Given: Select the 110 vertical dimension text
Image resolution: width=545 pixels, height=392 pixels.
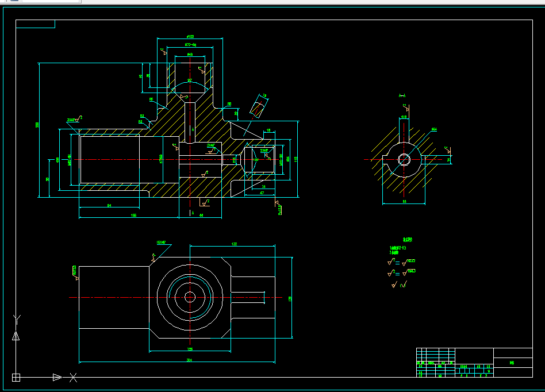Looking at the screenshot, I should [x=296, y=159].
